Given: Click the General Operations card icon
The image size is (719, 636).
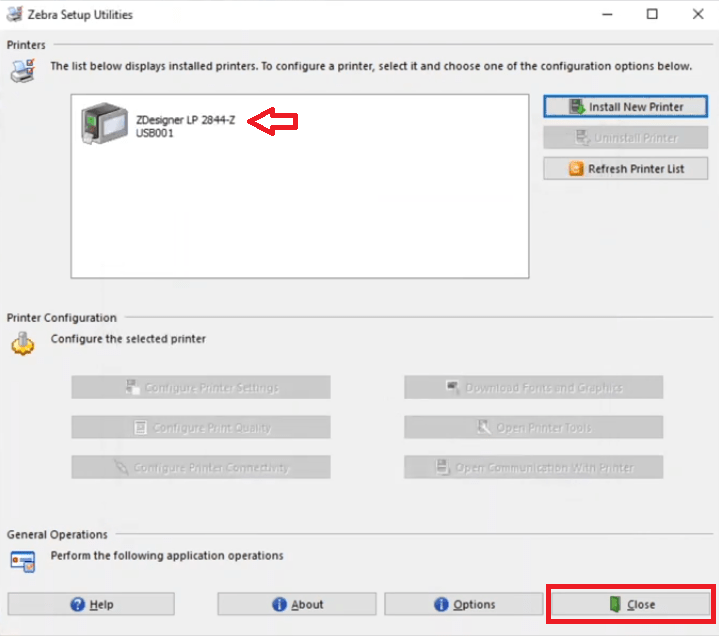Looking at the screenshot, I should pyautogui.click(x=23, y=561).
